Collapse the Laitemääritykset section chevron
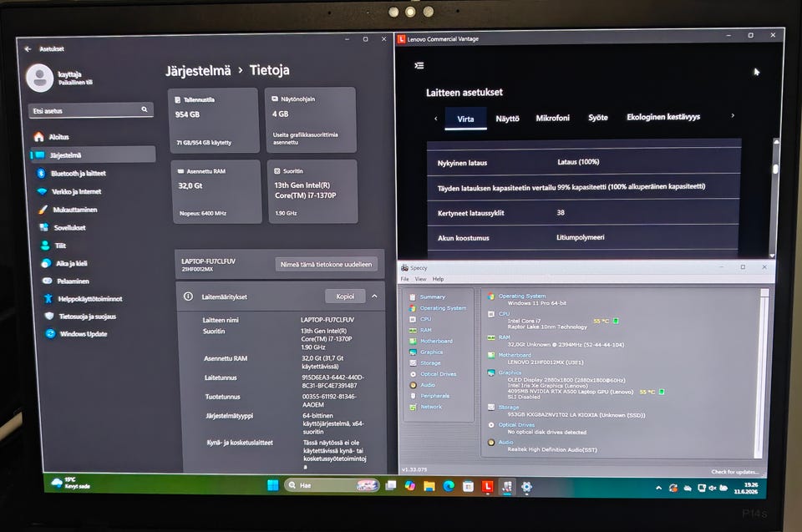The image size is (802, 532). coord(374,296)
